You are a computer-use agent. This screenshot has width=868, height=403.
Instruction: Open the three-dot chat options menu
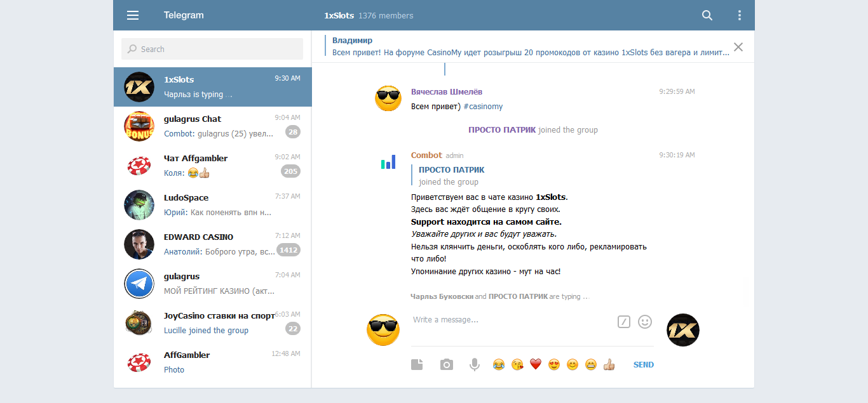(x=739, y=15)
